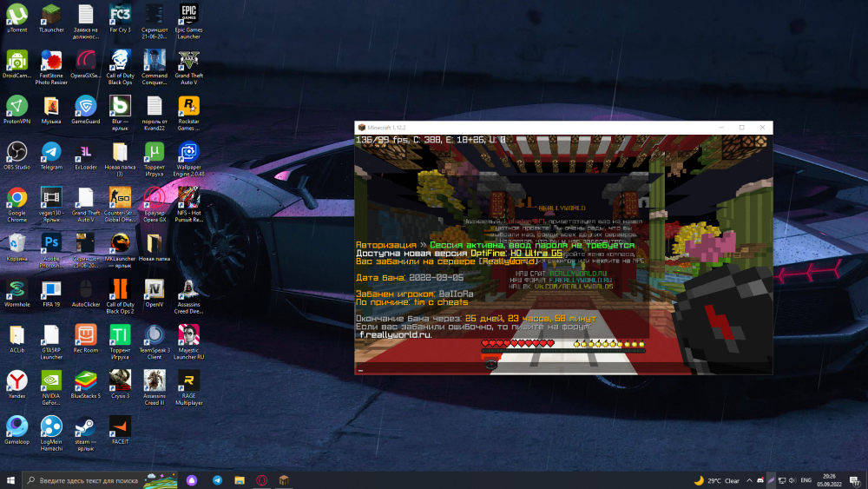The width and height of the screenshot is (868, 489).
Task: Open File Explorer from the taskbar
Action: pos(240,480)
